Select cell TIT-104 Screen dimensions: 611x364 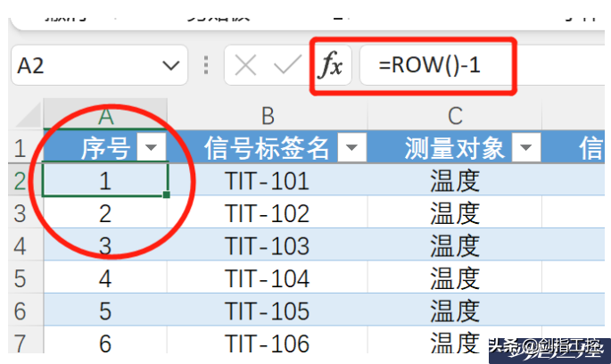pyautogui.click(x=268, y=278)
